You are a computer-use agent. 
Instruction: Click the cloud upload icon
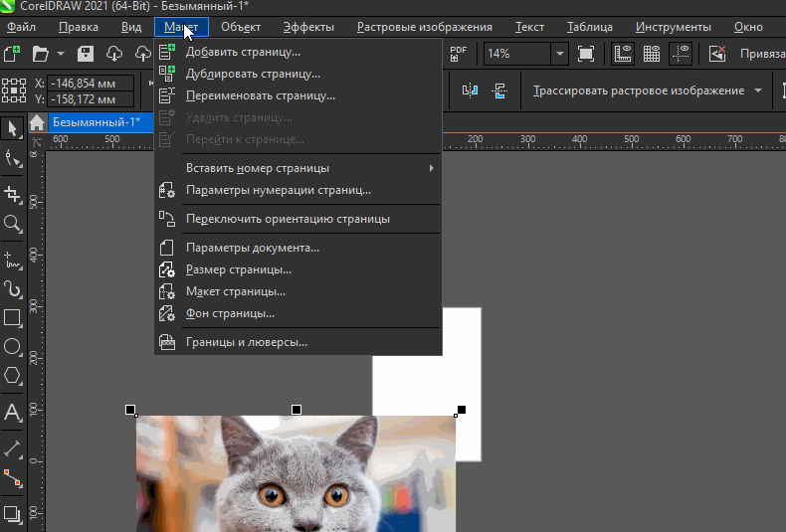click(143, 53)
